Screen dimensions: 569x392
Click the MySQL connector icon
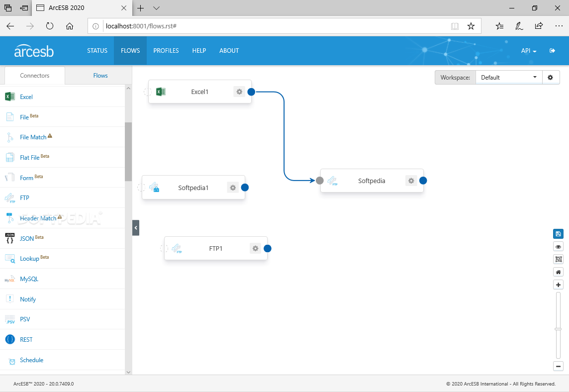pyautogui.click(x=10, y=279)
